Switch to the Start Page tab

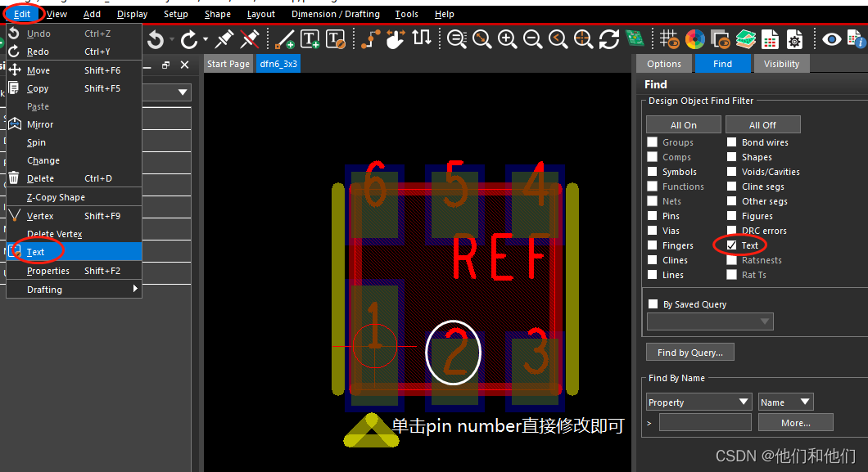[228, 64]
